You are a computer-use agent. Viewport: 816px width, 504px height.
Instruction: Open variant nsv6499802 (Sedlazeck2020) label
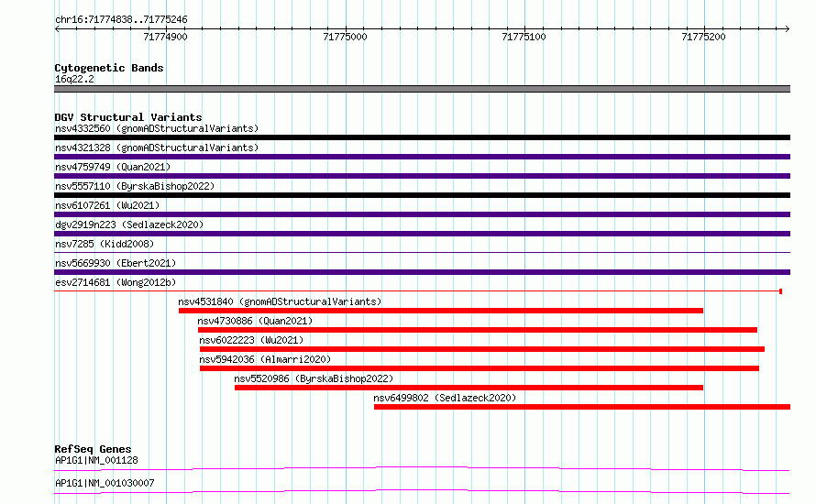tap(445, 398)
